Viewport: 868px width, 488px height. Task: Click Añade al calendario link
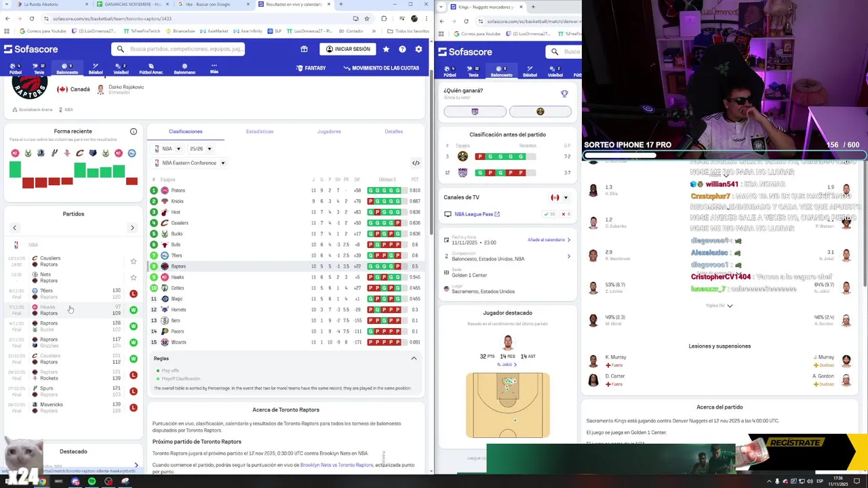click(x=549, y=239)
